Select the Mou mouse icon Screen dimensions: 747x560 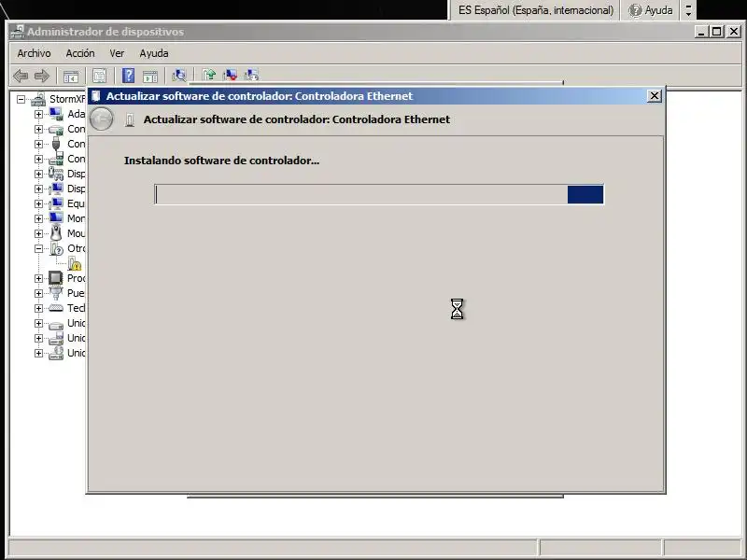(x=56, y=233)
